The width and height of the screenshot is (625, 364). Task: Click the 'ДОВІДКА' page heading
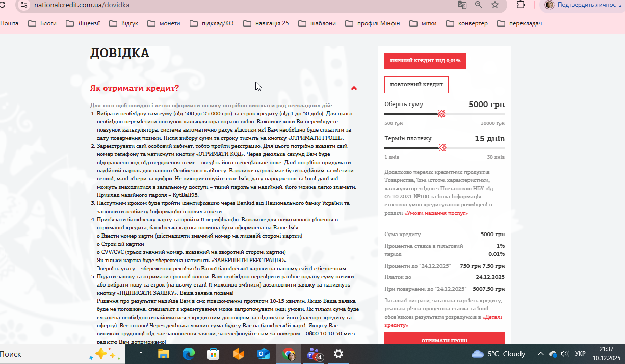point(120,53)
